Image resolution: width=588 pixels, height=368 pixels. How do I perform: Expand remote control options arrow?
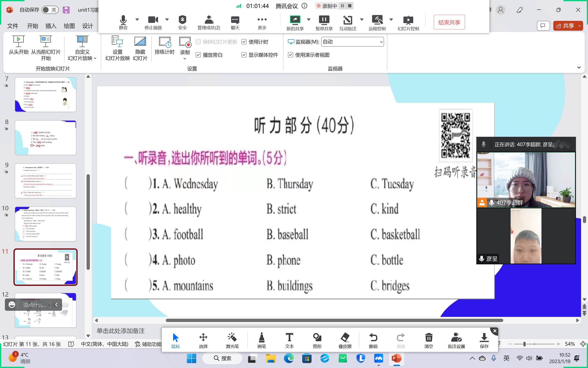click(x=391, y=19)
